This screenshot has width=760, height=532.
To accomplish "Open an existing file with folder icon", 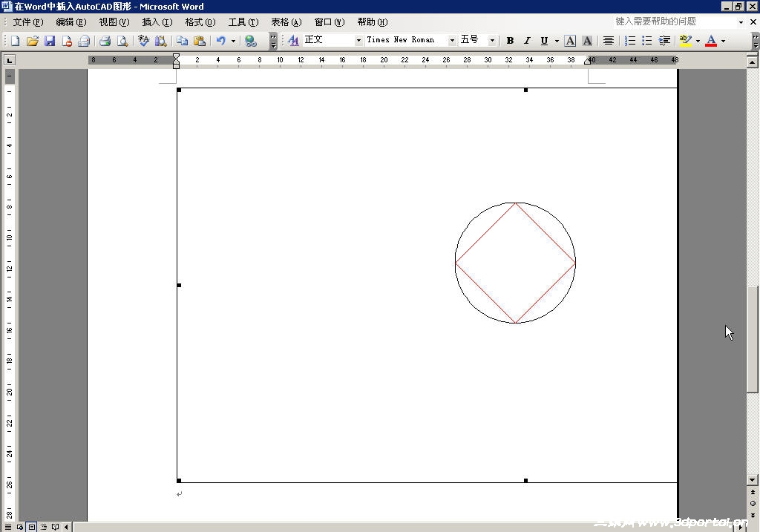I will pos(32,41).
